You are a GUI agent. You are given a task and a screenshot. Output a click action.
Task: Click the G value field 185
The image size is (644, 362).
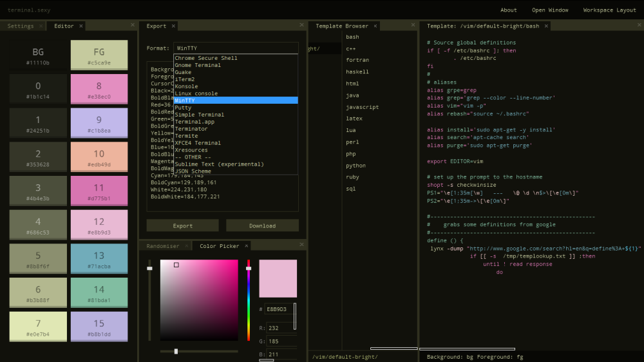(281, 341)
